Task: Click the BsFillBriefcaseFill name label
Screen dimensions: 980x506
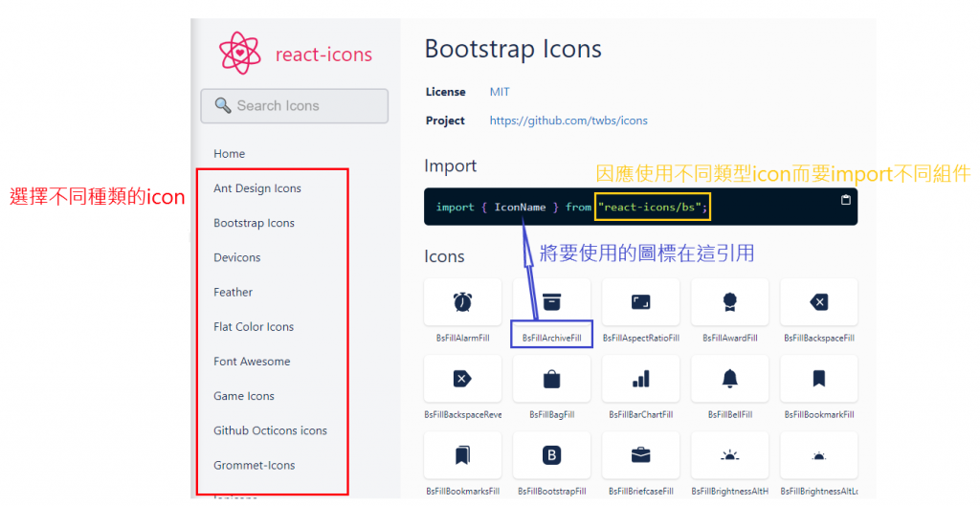Action: (640, 492)
